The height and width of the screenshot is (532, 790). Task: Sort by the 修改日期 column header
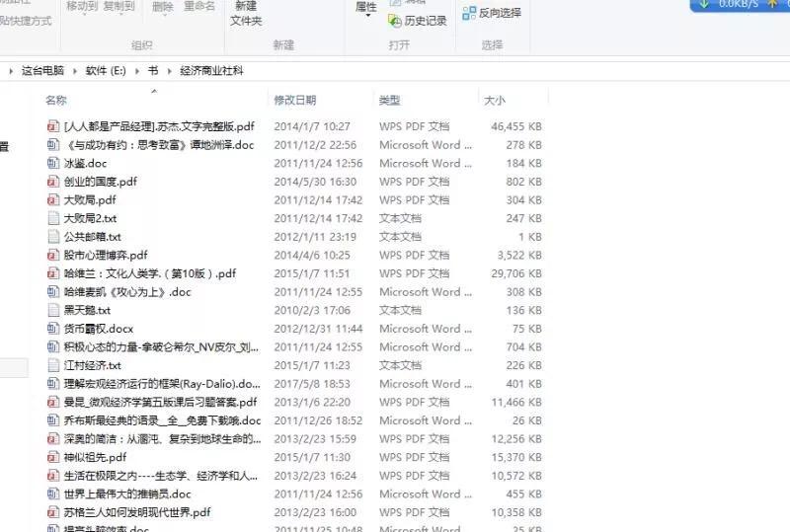coord(295,101)
